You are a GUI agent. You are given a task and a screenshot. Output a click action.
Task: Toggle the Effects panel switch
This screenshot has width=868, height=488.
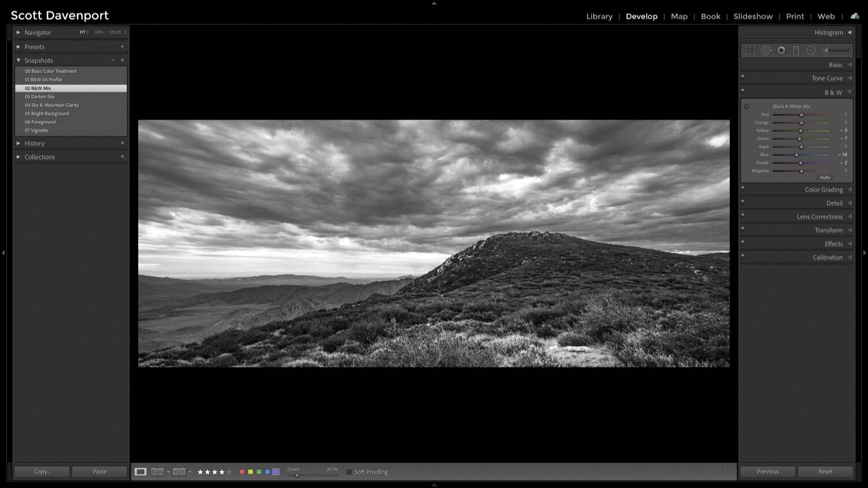tap(743, 242)
